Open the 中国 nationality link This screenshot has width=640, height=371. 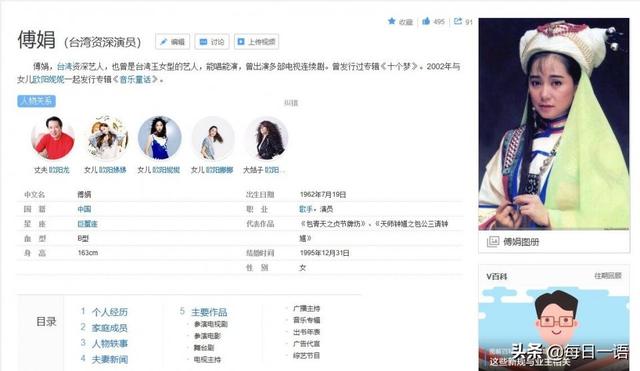point(84,209)
